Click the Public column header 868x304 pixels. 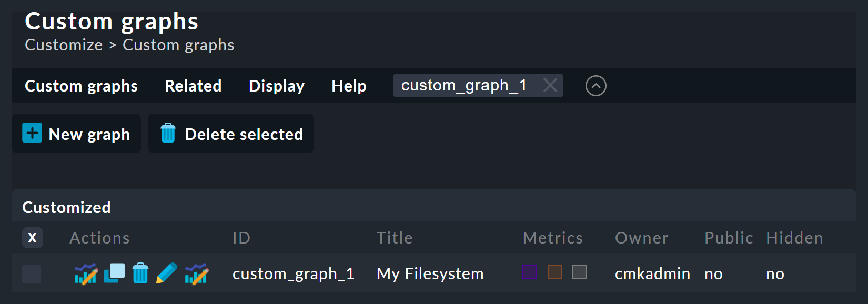point(729,238)
